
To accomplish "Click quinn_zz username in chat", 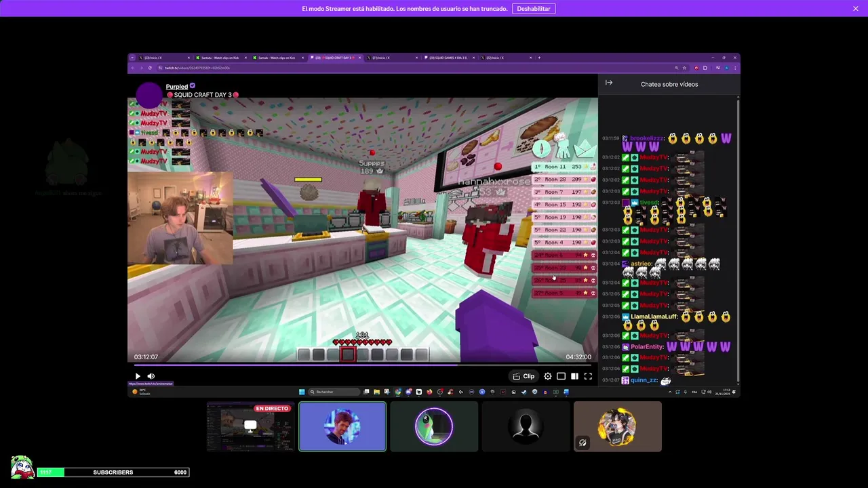I will (x=644, y=380).
